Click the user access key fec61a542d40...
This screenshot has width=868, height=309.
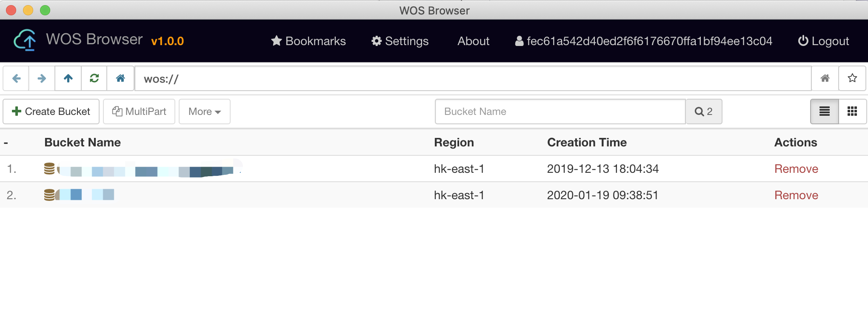pos(643,41)
